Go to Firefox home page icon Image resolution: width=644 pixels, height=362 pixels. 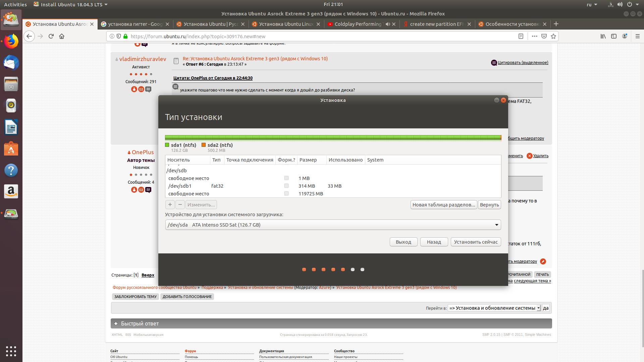pyautogui.click(x=62, y=36)
